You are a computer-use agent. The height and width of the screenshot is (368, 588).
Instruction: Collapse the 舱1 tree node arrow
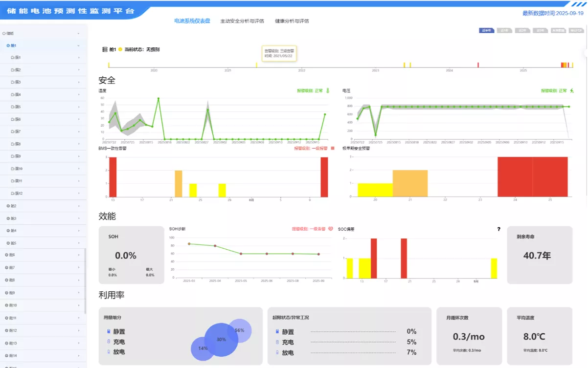coord(79,45)
